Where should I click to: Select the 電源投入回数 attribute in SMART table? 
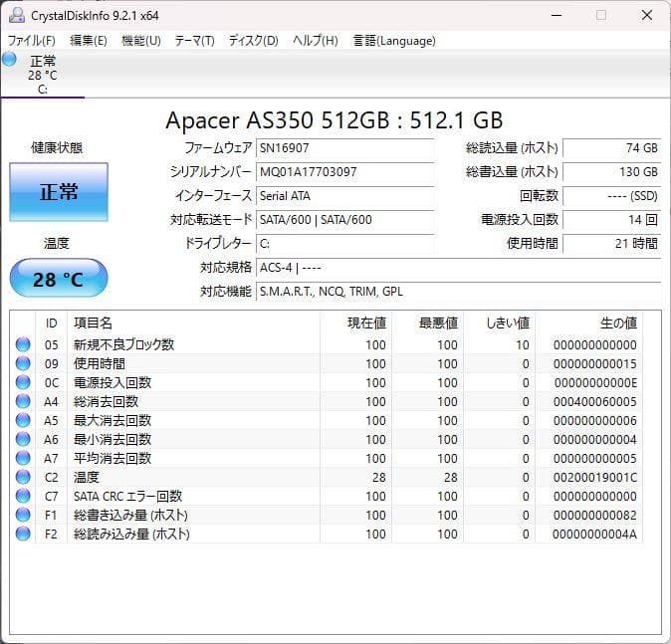click(x=327, y=382)
